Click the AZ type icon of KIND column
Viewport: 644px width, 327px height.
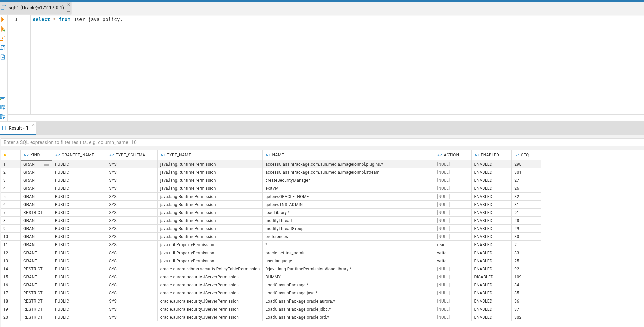tap(26, 155)
